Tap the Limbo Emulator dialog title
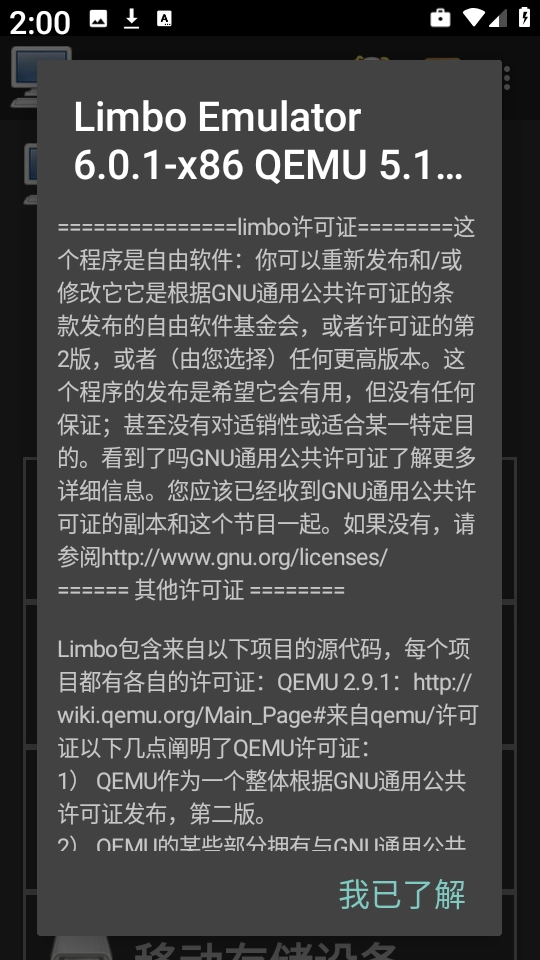Viewport: 540px width, 960px height. 268,140
